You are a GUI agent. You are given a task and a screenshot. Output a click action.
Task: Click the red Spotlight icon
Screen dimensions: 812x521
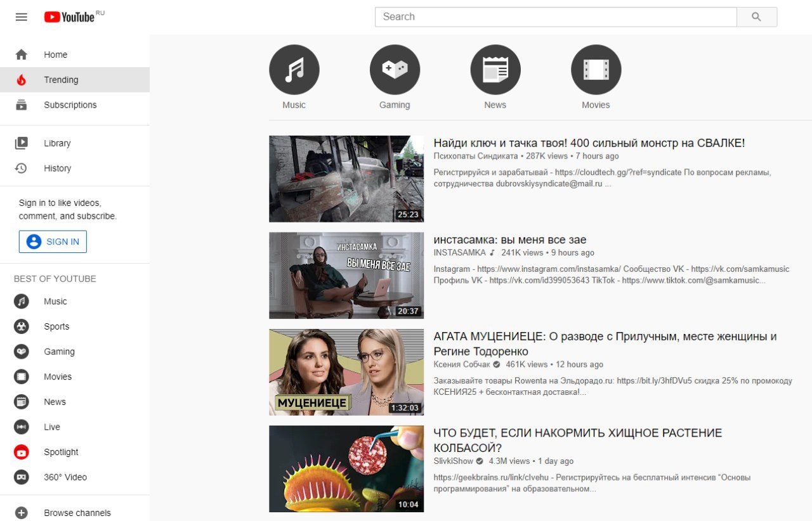(22, 452)
